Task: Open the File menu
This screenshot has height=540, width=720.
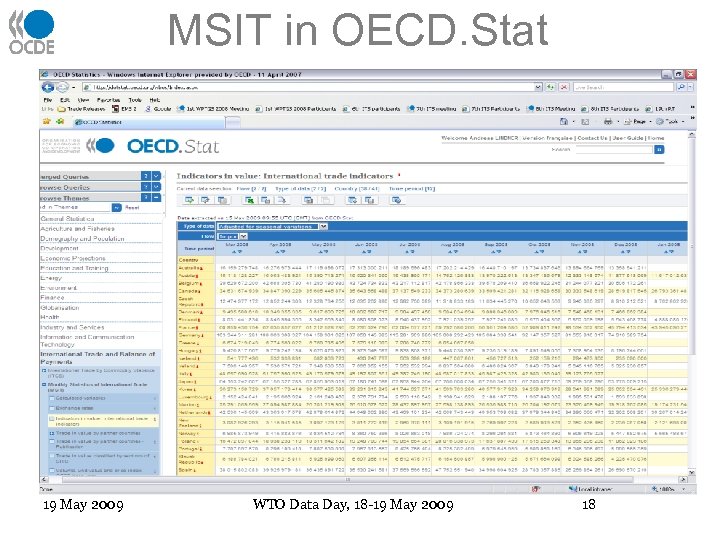Action: tap(48, 100)
